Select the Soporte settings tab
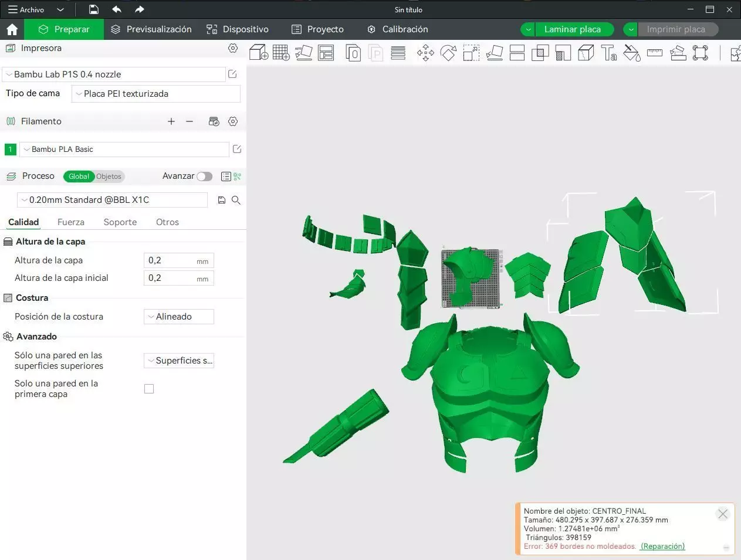Viewport: 741px width, 560px height. 120,222
